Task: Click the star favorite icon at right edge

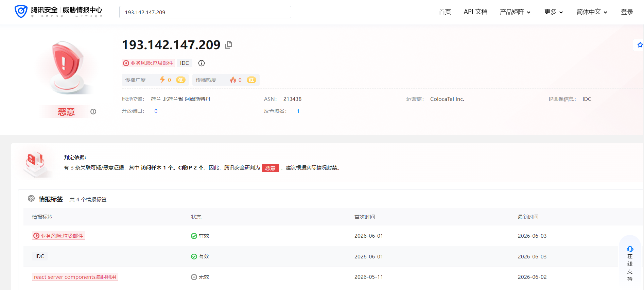Action: coord(640,45)
